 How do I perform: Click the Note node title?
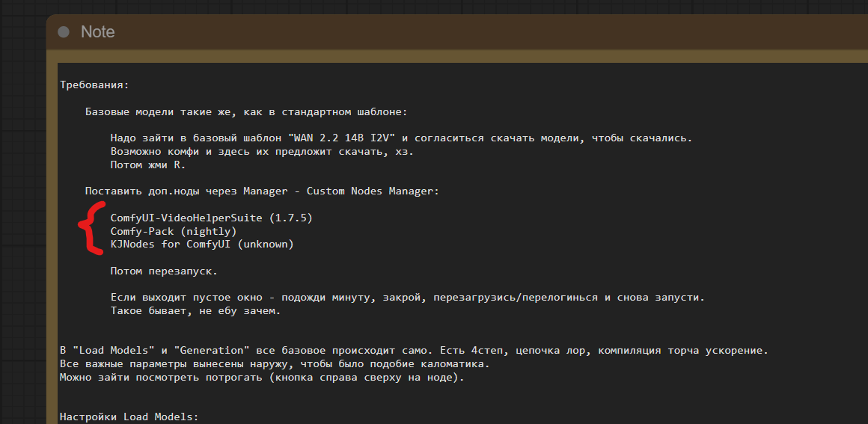(98, 32)
